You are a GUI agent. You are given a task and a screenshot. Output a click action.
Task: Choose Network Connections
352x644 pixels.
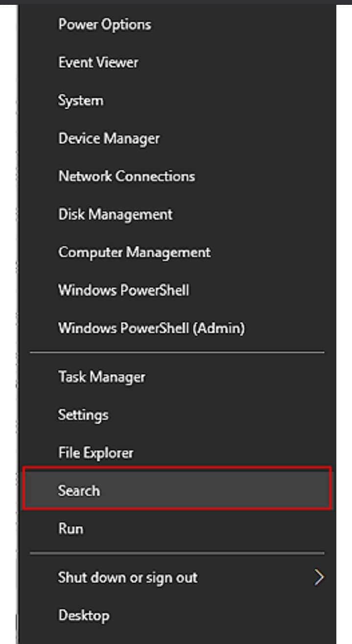click(127, 176)
